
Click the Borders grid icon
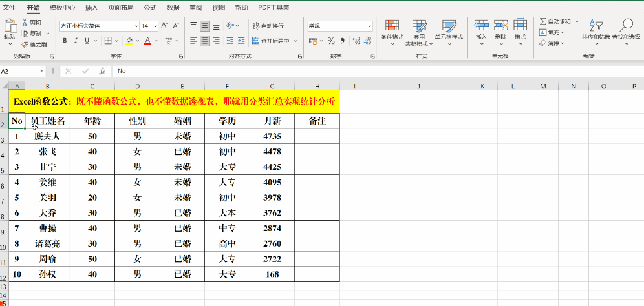pos(108,41)
